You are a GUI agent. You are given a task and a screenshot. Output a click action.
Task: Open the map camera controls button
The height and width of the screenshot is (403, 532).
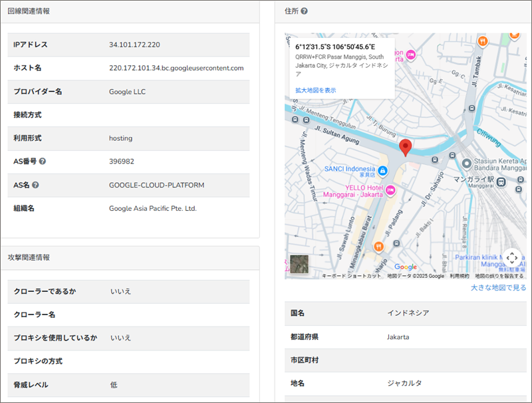click(x=511, y=257)
